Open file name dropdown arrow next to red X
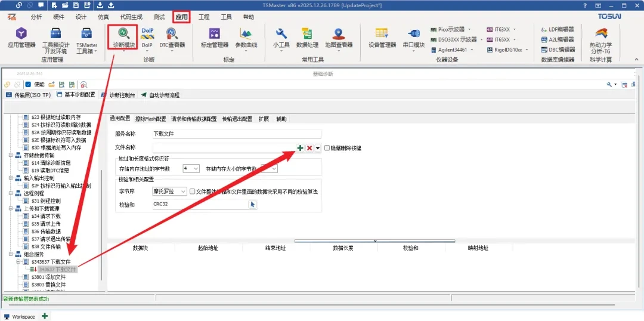This screenshot has height=321, width=644. 317,148
